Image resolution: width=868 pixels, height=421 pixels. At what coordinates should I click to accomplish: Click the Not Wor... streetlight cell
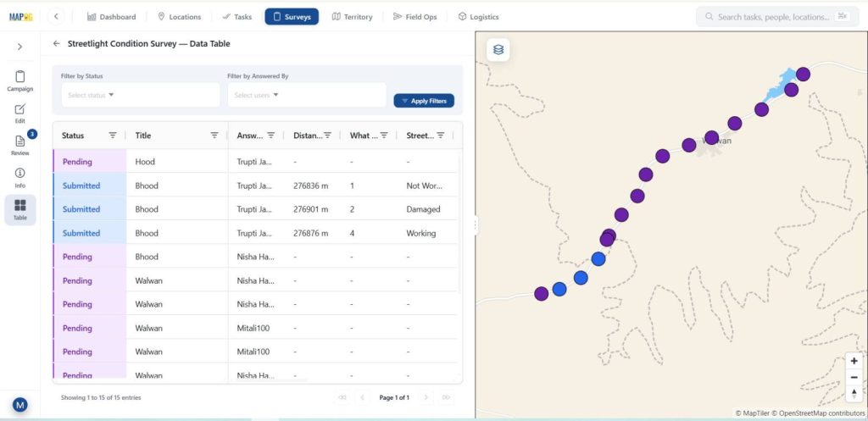(425, 186)
